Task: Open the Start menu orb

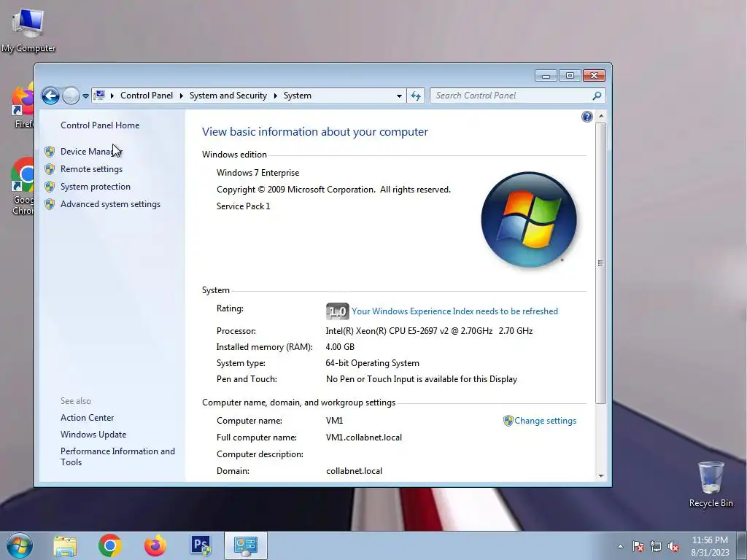Action: tap(20, 545)
